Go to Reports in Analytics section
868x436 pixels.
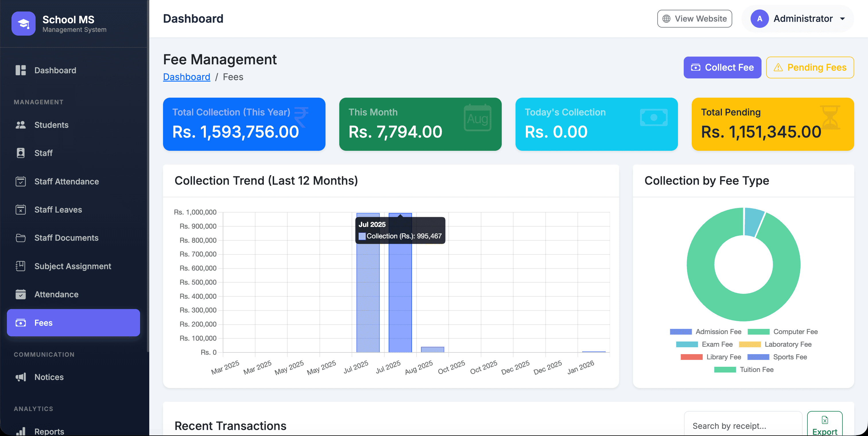tap(49, 431)
